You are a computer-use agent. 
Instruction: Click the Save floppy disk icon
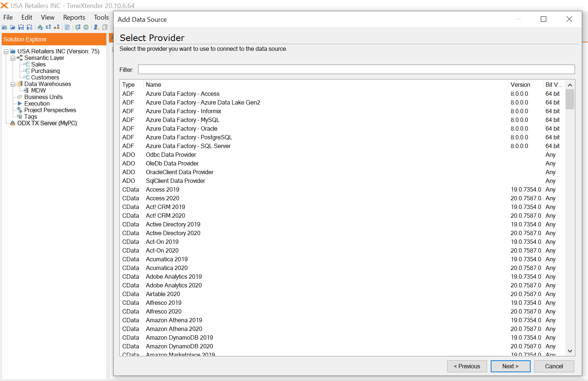[21, 27]
